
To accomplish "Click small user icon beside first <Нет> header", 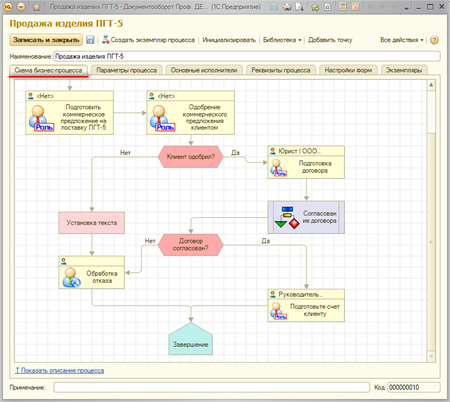I will coord(31,96).
